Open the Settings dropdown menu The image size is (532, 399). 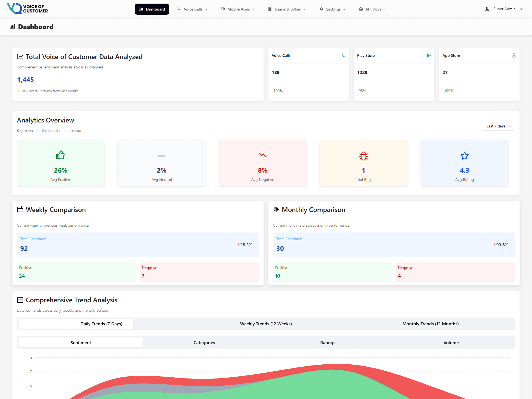[x=332, y=9]
